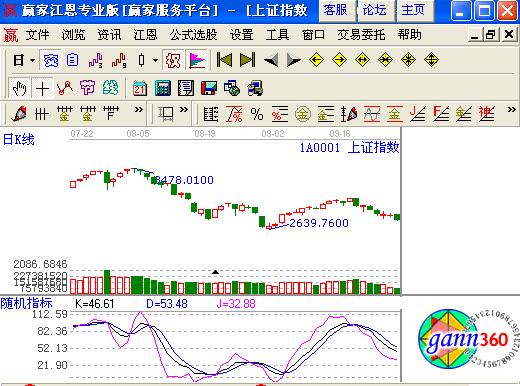The image size is (520, 386).
Task: Click the red 神 fan lines icon
Action: pos(487,114)
